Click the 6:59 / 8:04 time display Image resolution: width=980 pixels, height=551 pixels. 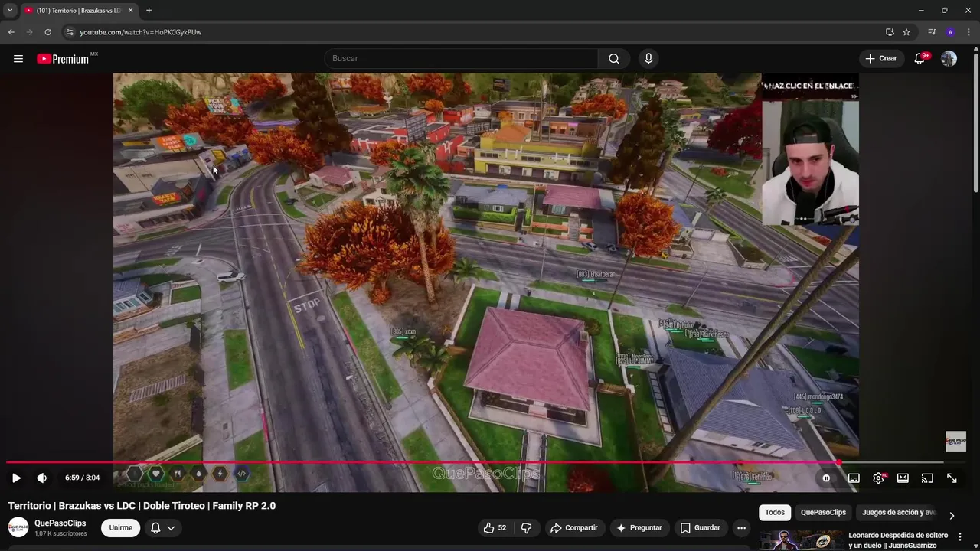82,478
